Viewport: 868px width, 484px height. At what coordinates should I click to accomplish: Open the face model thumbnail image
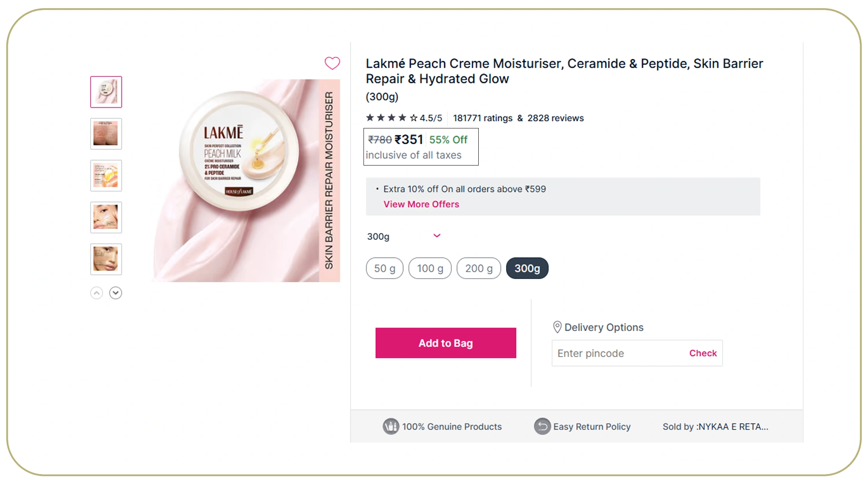click(106, 217)
